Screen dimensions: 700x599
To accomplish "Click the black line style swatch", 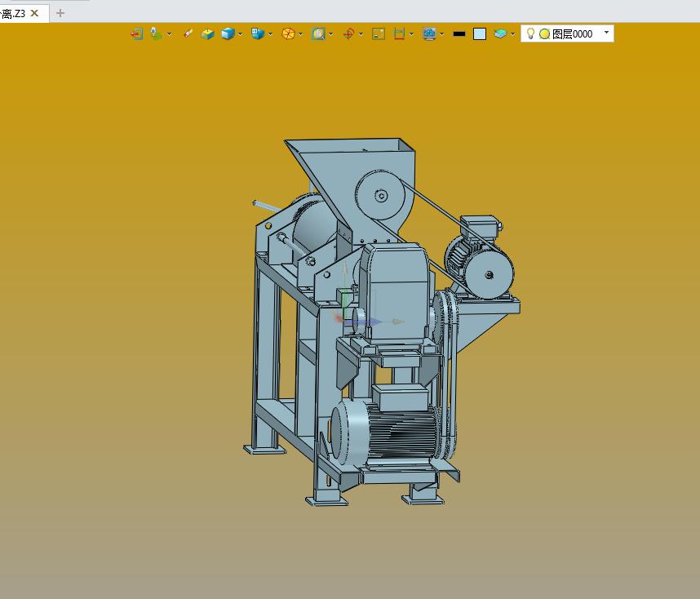I will (x=459, y=34).
